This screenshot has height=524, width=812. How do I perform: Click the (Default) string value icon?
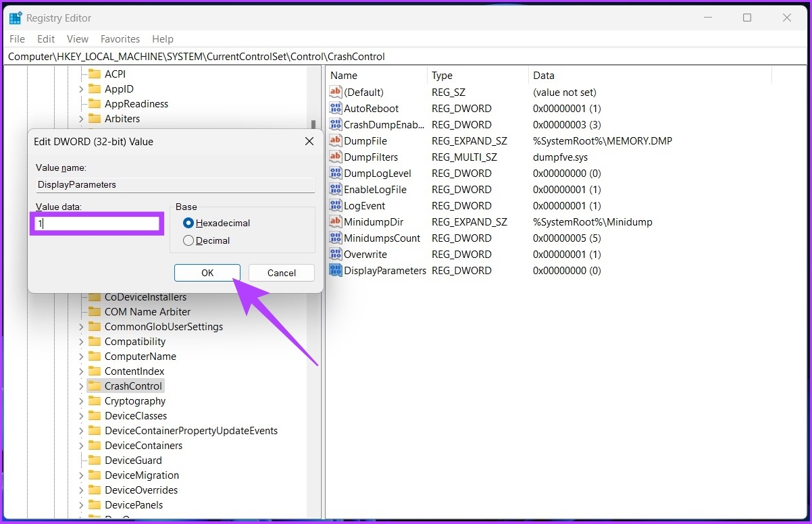336,93
